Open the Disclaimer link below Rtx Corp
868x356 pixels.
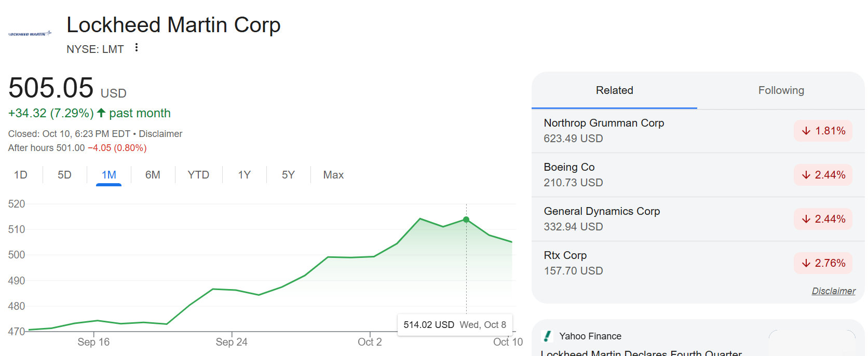click(x=833, y=291)
